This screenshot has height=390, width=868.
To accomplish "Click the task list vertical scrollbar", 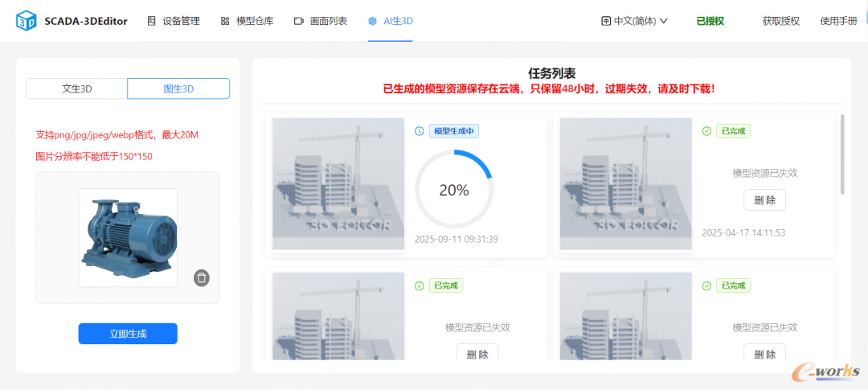I will click(x=842, y=154).
